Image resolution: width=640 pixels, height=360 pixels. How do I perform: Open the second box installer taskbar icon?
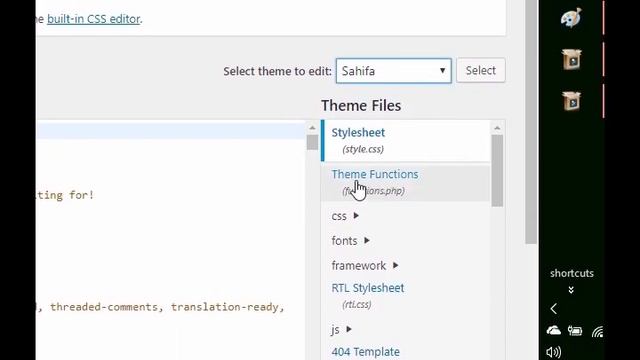click(x=571, y=101)
